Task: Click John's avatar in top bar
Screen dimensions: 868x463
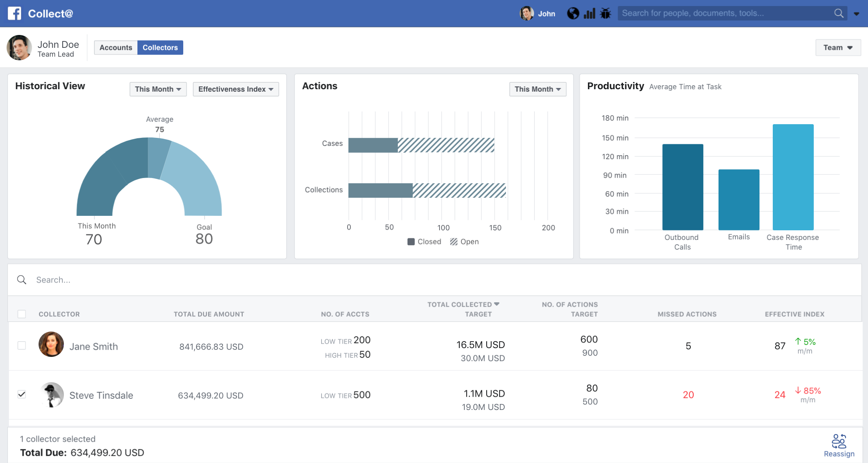Action: (x=527, y=13)
